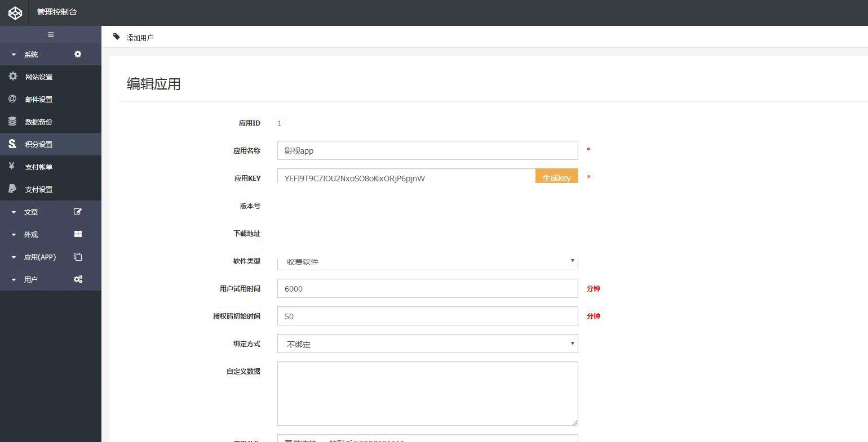This screenshot has width=868, height=442.
Task: Click the @ icon for 邮件设置
Action: point(12,99)
